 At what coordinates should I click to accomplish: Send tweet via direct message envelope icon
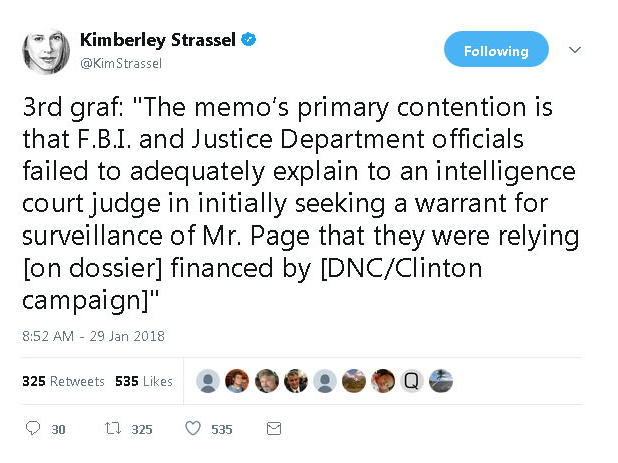(x=273, y=429)
